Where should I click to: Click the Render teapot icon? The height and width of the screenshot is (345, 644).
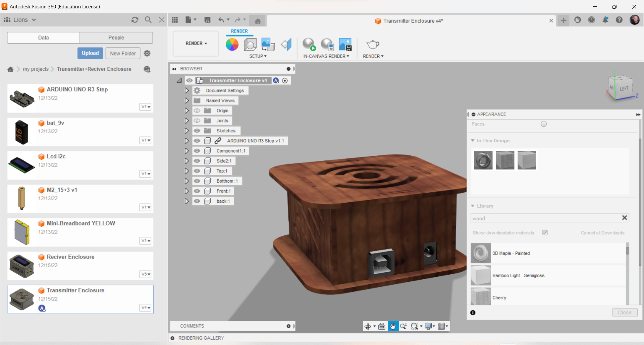click(373, 44)
